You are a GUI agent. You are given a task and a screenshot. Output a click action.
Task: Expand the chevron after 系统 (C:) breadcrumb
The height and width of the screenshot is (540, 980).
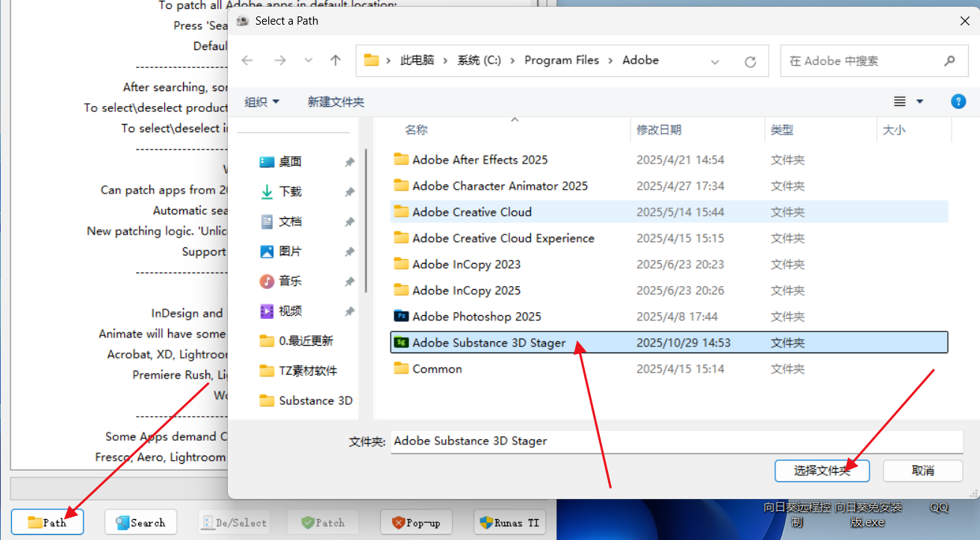pyautogui.click(x=512, y=60)
